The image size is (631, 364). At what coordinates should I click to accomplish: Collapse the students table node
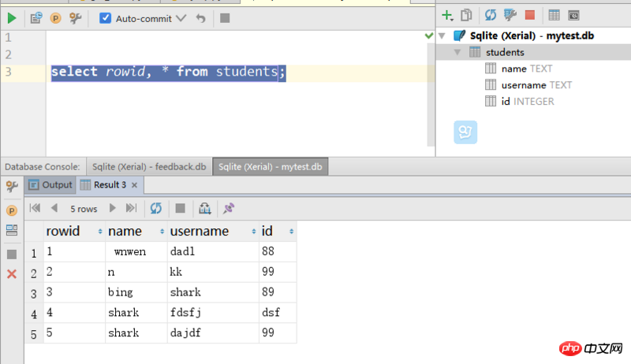click(x=457, y=53)
